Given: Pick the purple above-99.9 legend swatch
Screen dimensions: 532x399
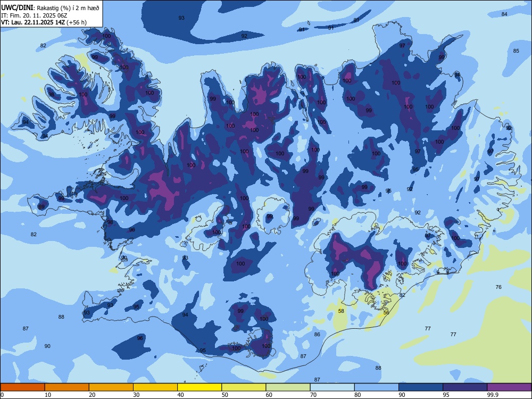Looking at the screenshot, I should pos(509,387).
